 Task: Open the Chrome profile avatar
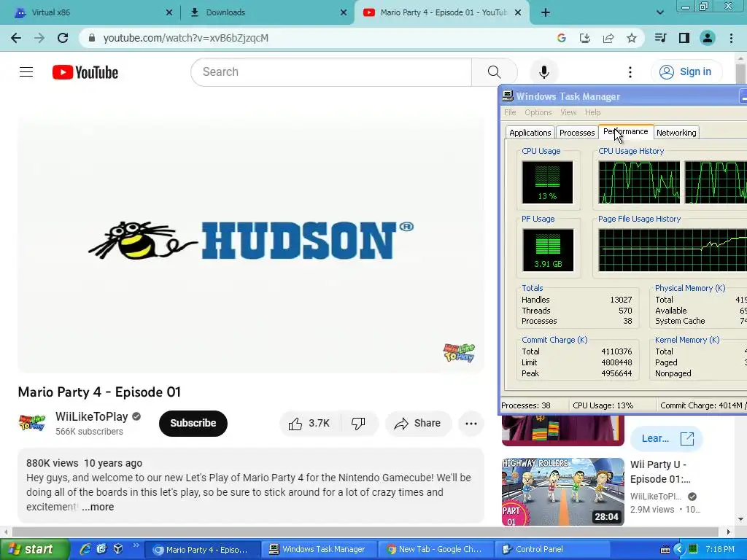point(708,38)
